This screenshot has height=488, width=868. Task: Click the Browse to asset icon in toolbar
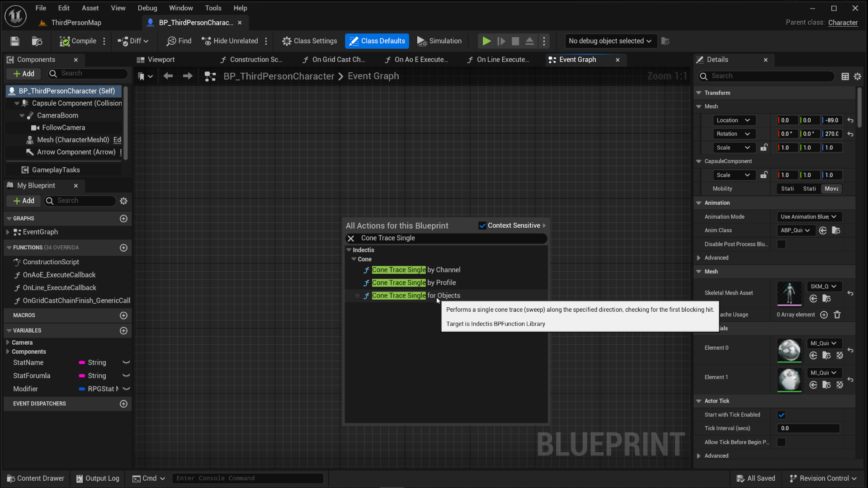37,41
